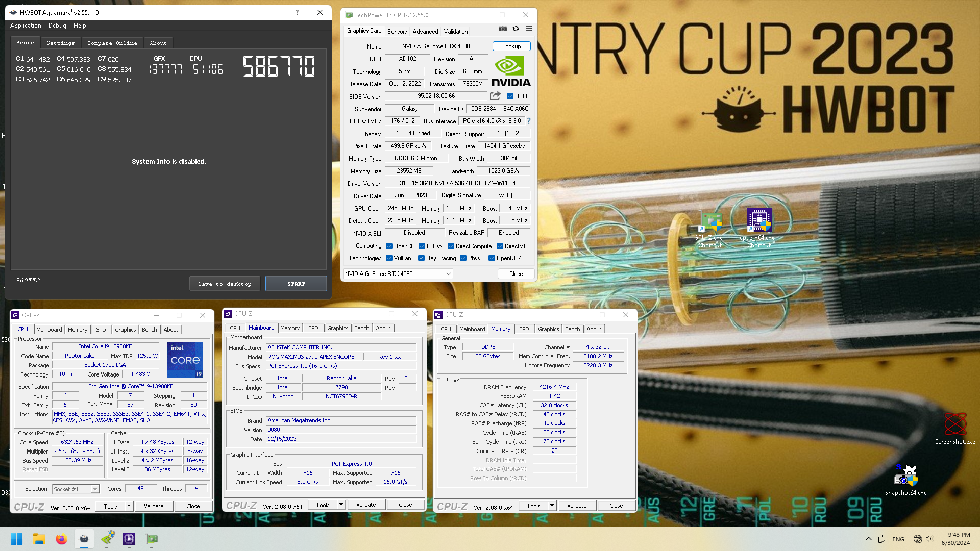
Task: Click Aquamark help question mark button
Action: pyautogui.click(x=297, y=12)
